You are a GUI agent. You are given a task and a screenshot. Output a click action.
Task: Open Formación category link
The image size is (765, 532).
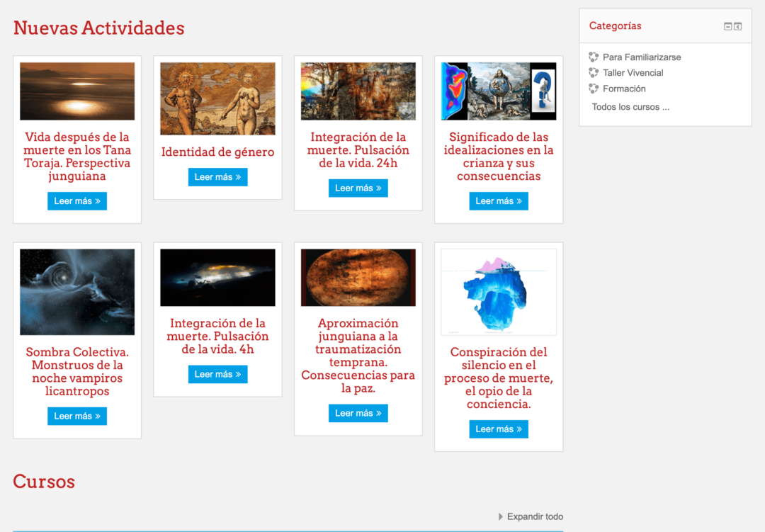(624, 89)
